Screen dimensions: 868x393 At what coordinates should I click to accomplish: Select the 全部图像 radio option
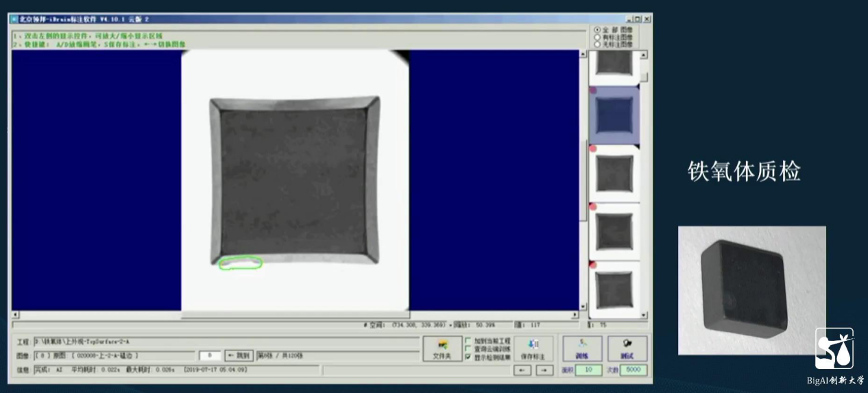pyautogui.click(x=597, y=29)
